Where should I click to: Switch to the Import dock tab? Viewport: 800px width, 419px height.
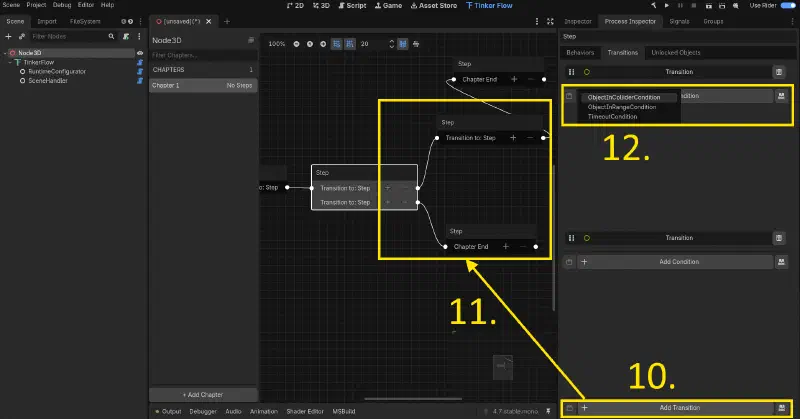click(x=47, y=21)
